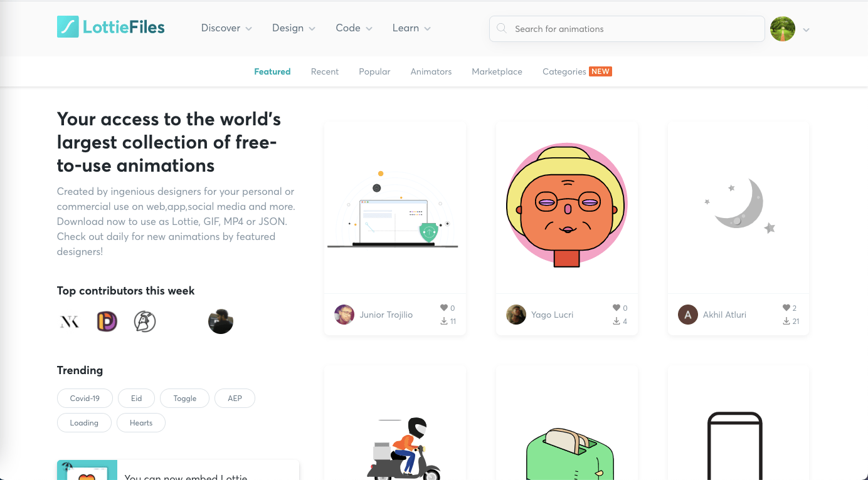868x480 pixels.
Task: Open the NK top contributor avatar
Action: tap(70, 322)
